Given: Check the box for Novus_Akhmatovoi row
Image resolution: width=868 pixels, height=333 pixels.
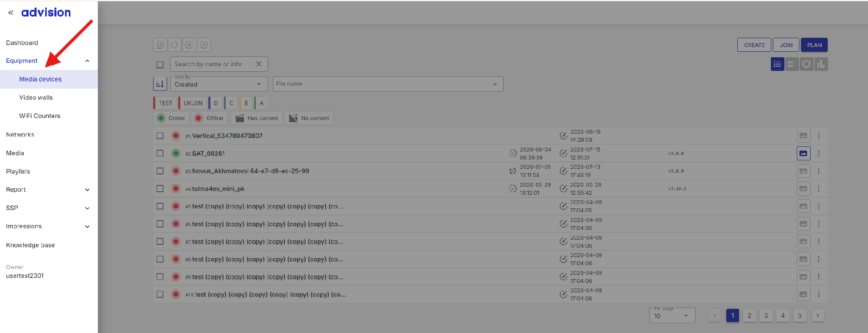Looking at the screenshot, I should click(160, 171).
